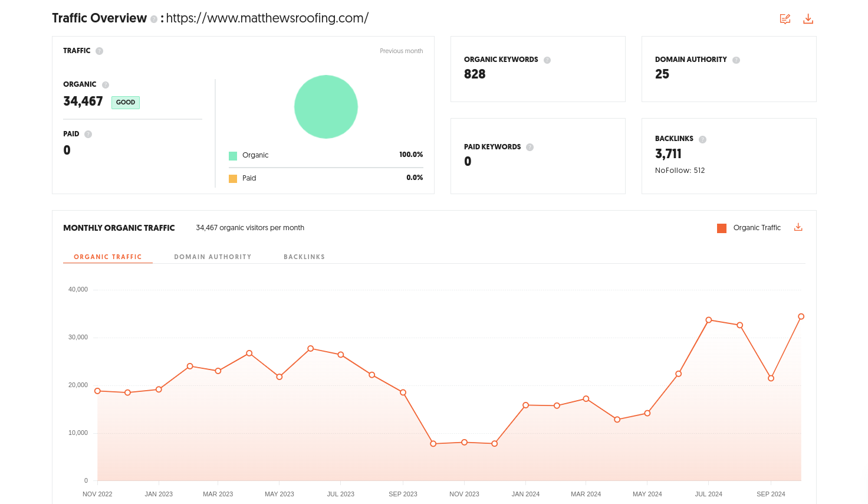Click the MAY 2024 chart data point
The width and height of the screenshot is (868, 504).
(x=647, y=413)
